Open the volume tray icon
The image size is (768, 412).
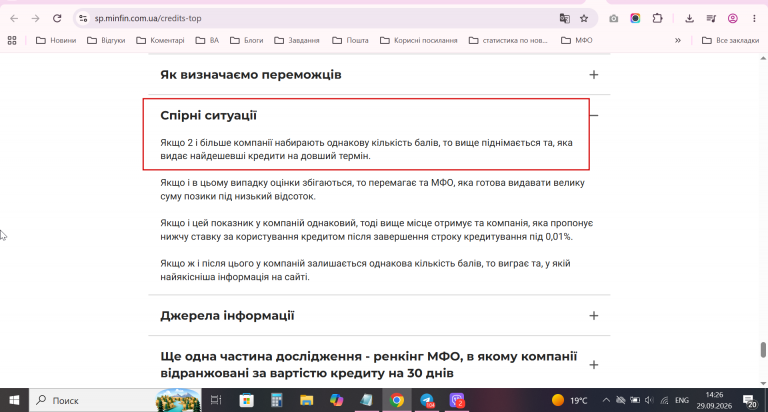click(649, 400)
